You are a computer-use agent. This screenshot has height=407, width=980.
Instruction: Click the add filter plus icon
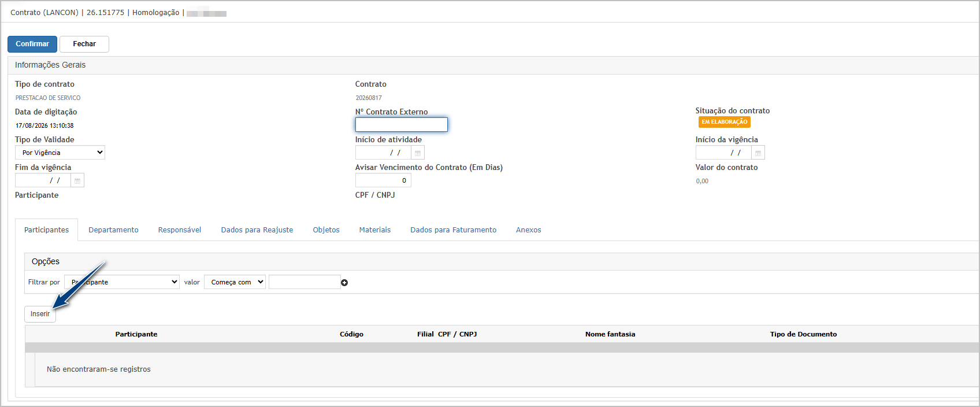344,283
